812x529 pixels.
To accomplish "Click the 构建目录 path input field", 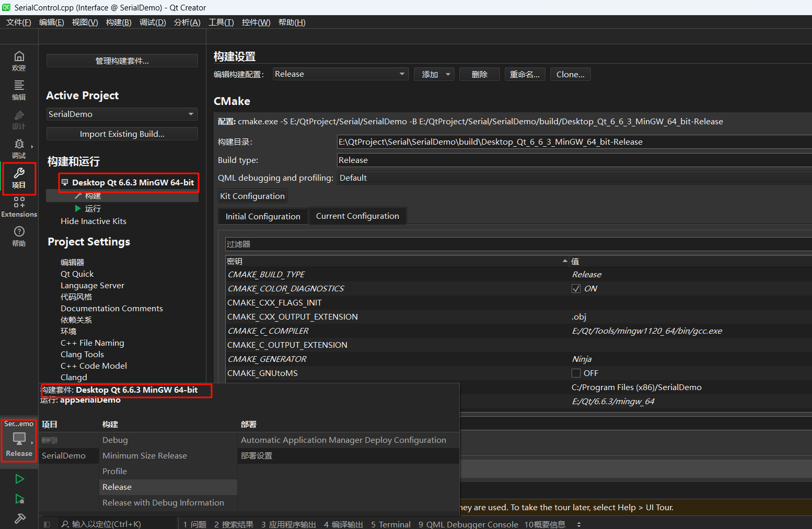I will pyautogui.click(x=574, y=142).
